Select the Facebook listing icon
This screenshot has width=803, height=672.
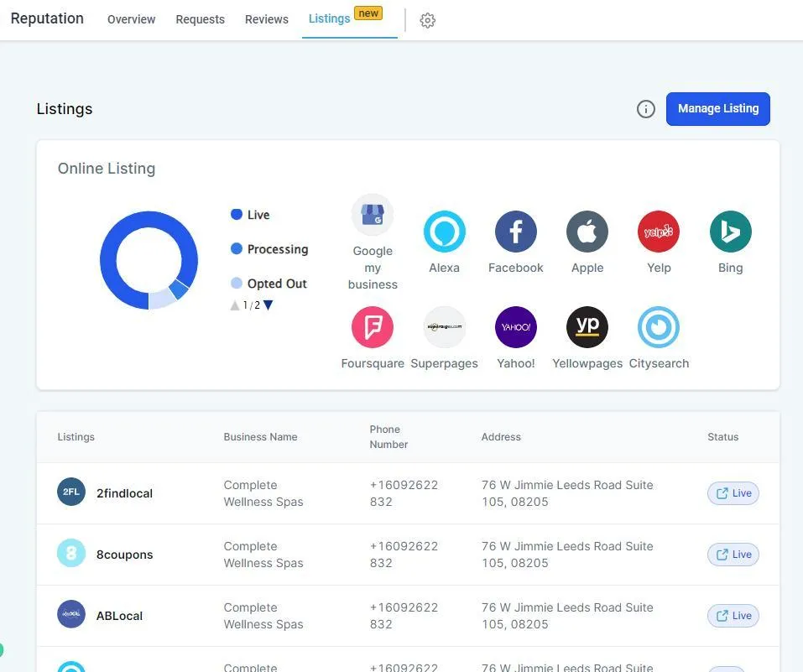point(516,232)
